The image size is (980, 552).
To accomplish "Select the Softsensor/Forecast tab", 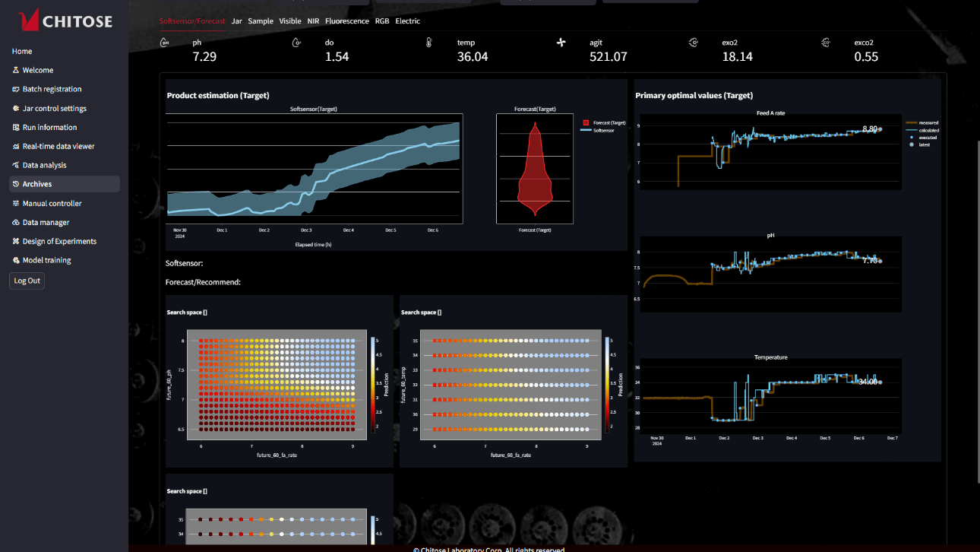I will [192, 21].
